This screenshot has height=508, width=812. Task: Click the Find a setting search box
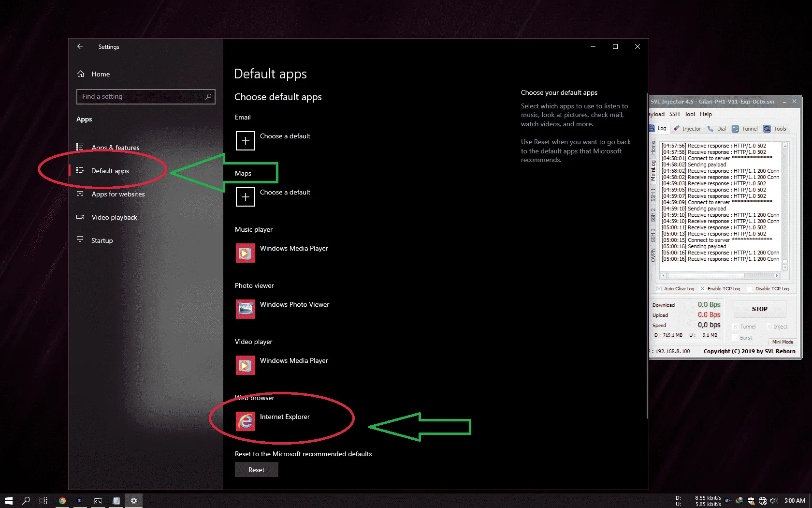click(145, 97)
